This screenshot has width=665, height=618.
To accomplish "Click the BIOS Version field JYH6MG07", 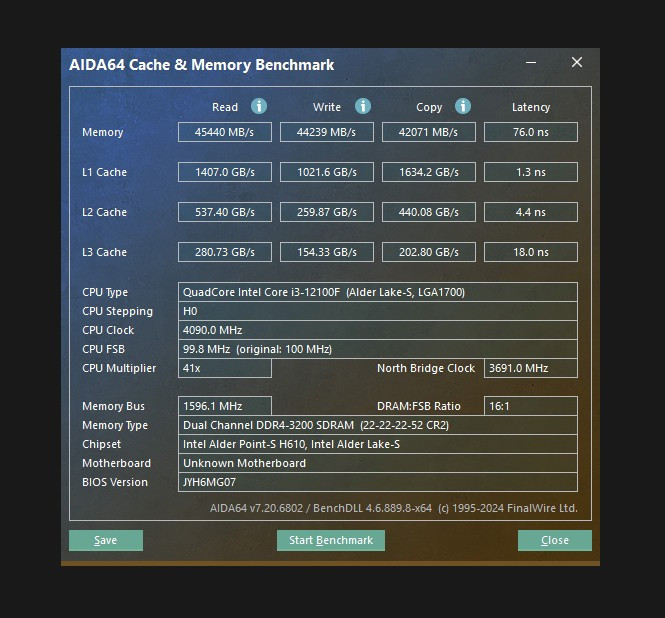I will pos(378,482).
